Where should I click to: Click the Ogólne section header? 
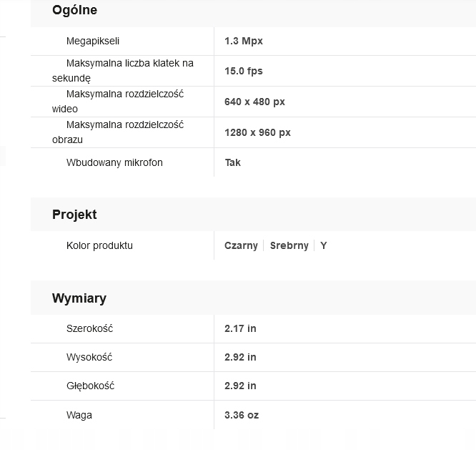point(74,10)
